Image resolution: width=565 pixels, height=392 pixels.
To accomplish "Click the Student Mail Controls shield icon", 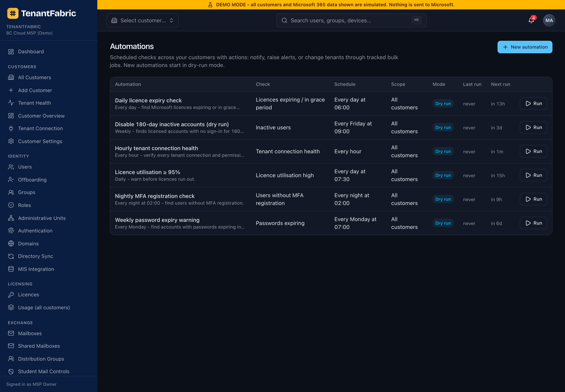I will tap(11, 371).
